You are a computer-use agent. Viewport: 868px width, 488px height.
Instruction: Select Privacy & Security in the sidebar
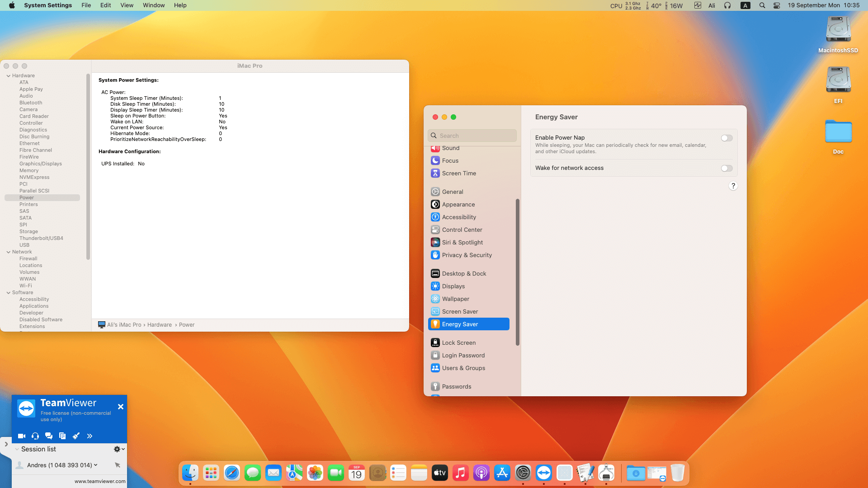click(467, 255)
